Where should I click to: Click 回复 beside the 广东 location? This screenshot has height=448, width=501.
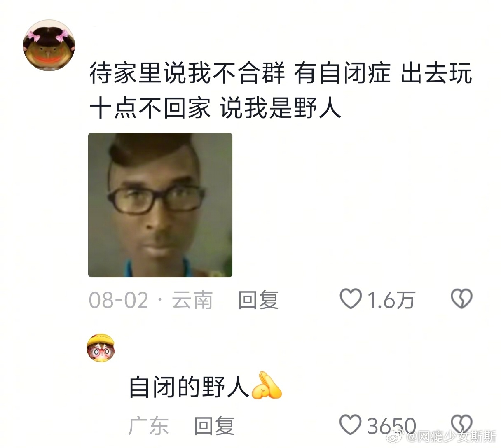coord(214,426)
